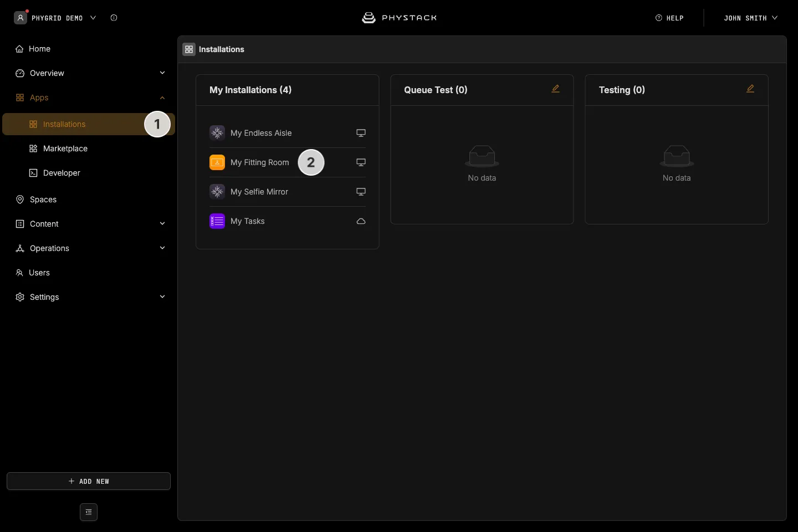
Task: Collapse the sidebar with the bottom icon
Action: point(89,512)
